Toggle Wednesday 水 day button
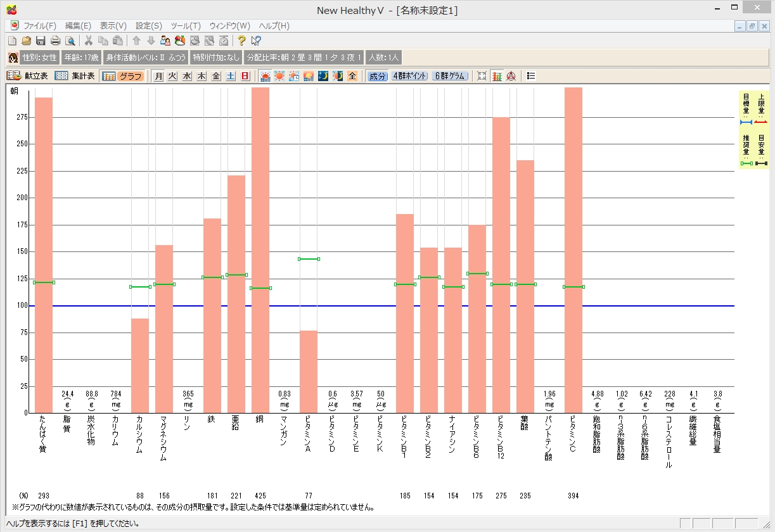This screenshot has height=532, width=775. [187, 76]
